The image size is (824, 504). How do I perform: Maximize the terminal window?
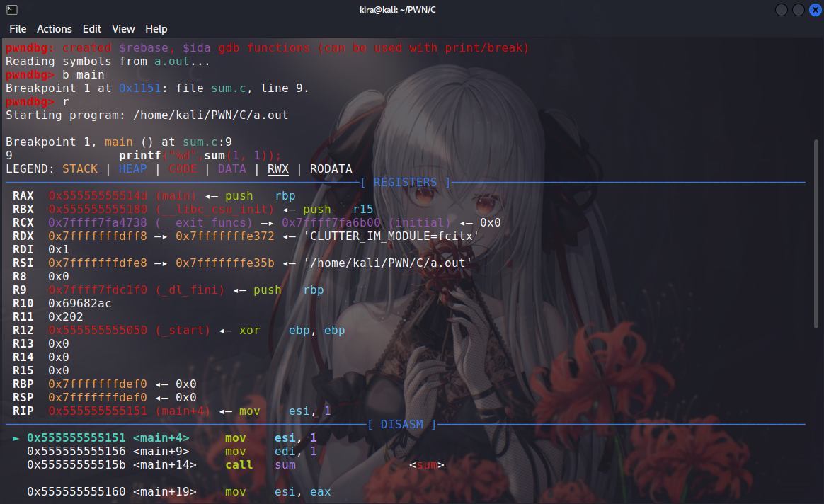pos(799,10)
